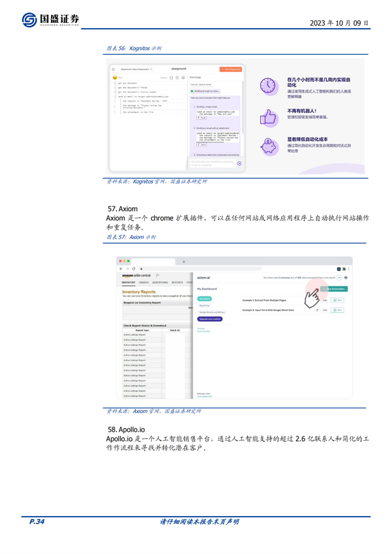The image size is (392, 554).
Task: Open the Tutorials link
Action: click(201, 328)
